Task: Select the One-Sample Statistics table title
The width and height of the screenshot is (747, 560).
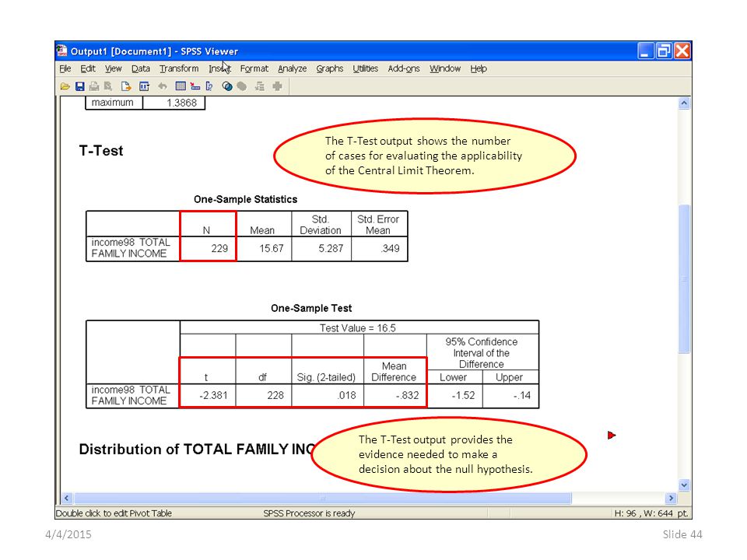Action: (245, 199)
